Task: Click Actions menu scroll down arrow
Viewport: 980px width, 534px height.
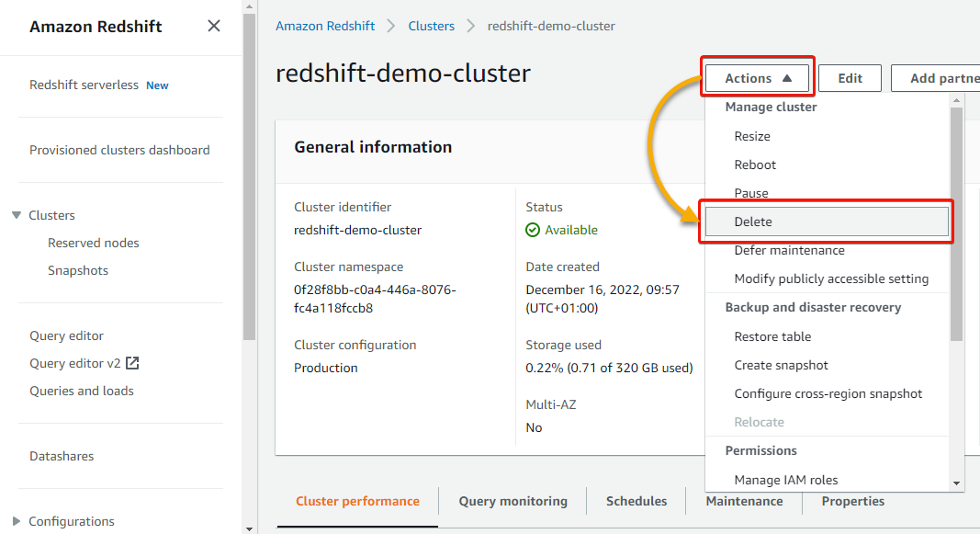Action: [956, 483]
